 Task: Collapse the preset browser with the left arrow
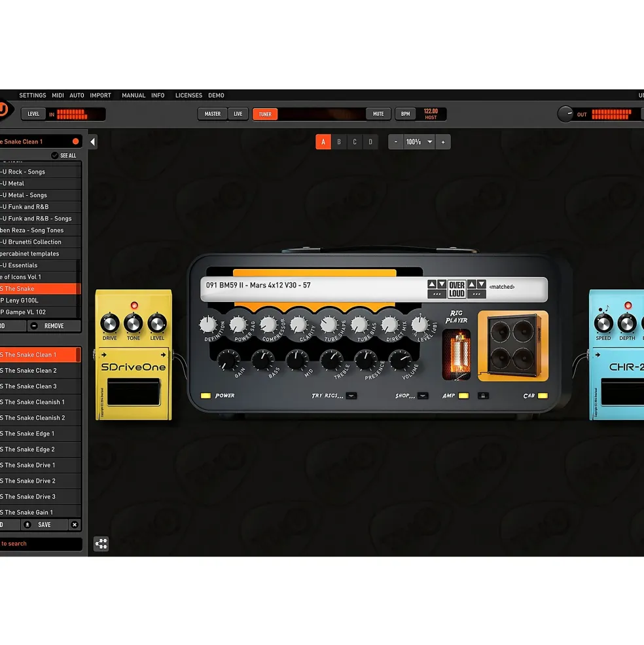tap(92, 142)
